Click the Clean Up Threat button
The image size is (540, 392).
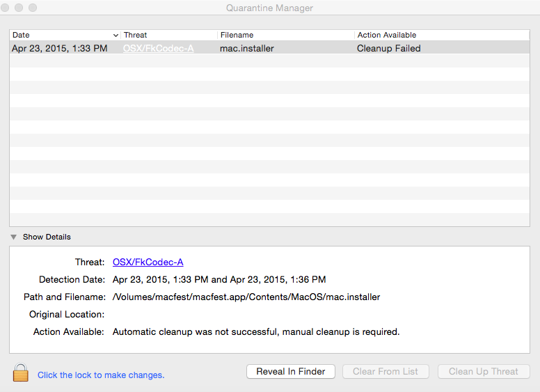[x=484, y=371]
